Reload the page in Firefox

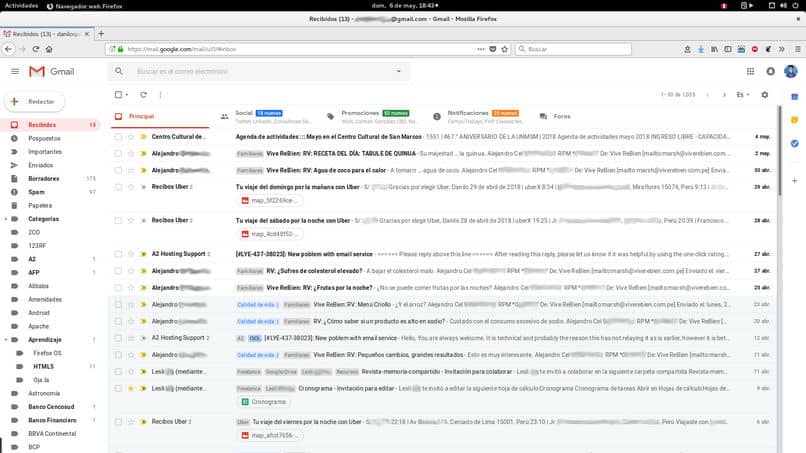pos(35,49)
